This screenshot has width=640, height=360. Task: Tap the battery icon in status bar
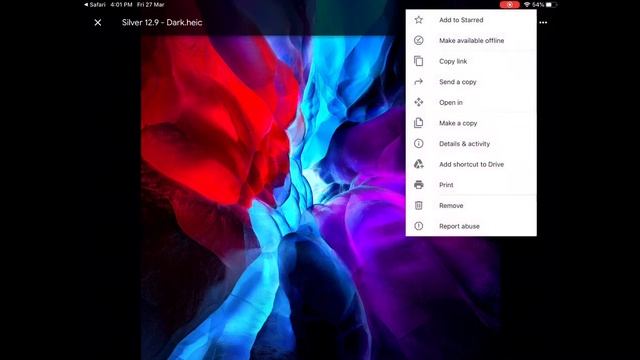click(551, 4)
